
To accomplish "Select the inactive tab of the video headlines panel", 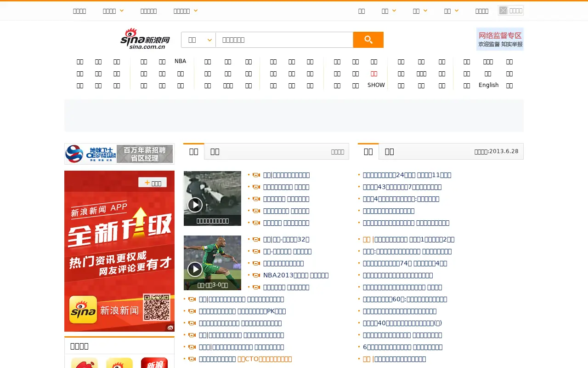I will click(x=215, y=152).
